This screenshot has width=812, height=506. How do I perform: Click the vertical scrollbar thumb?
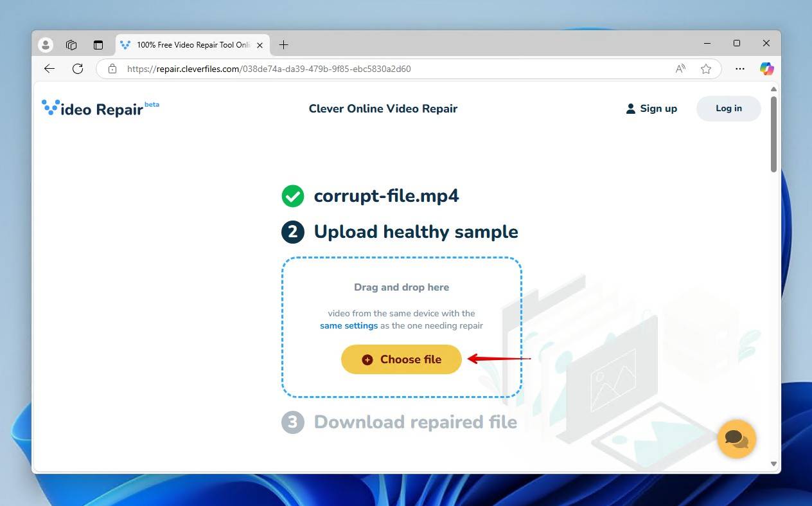click(773, 134)
